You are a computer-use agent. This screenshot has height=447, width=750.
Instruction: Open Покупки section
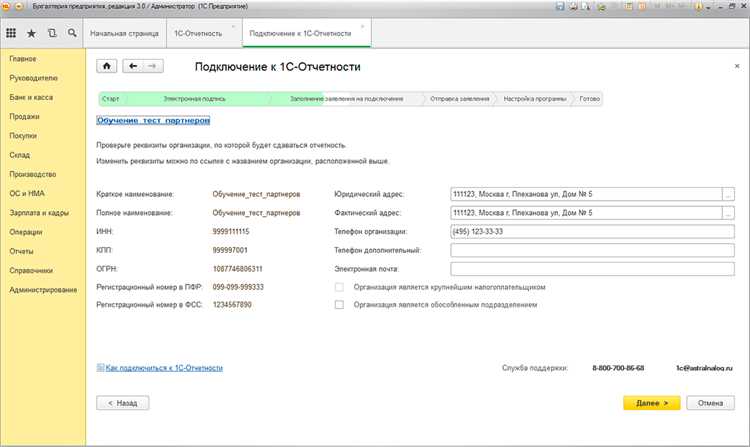coord(23,136)
